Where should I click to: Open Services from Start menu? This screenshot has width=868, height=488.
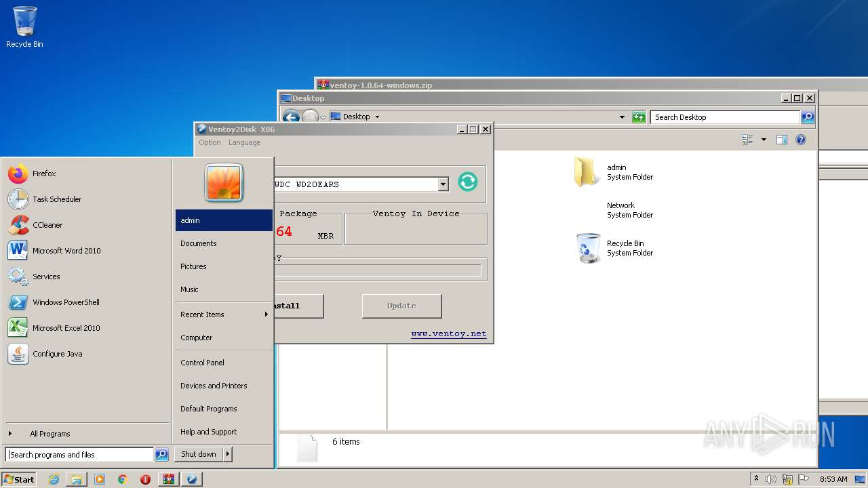click(x=86, y=277)
